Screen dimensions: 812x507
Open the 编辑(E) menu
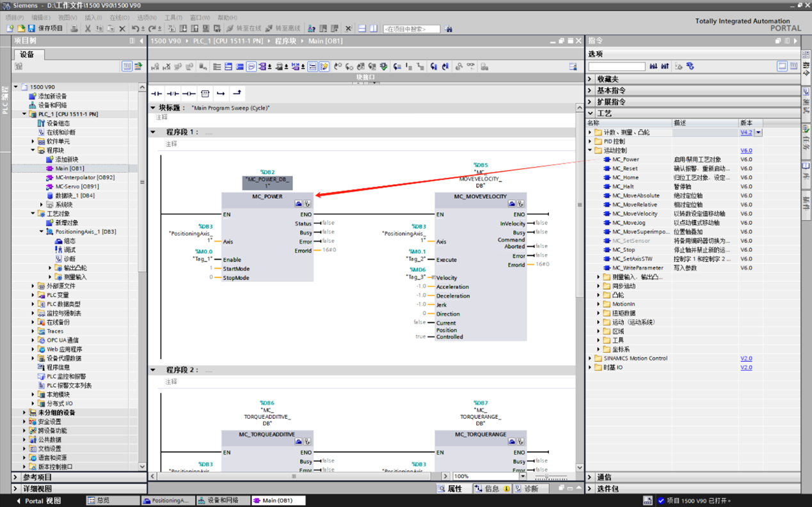tap(41, 18)
